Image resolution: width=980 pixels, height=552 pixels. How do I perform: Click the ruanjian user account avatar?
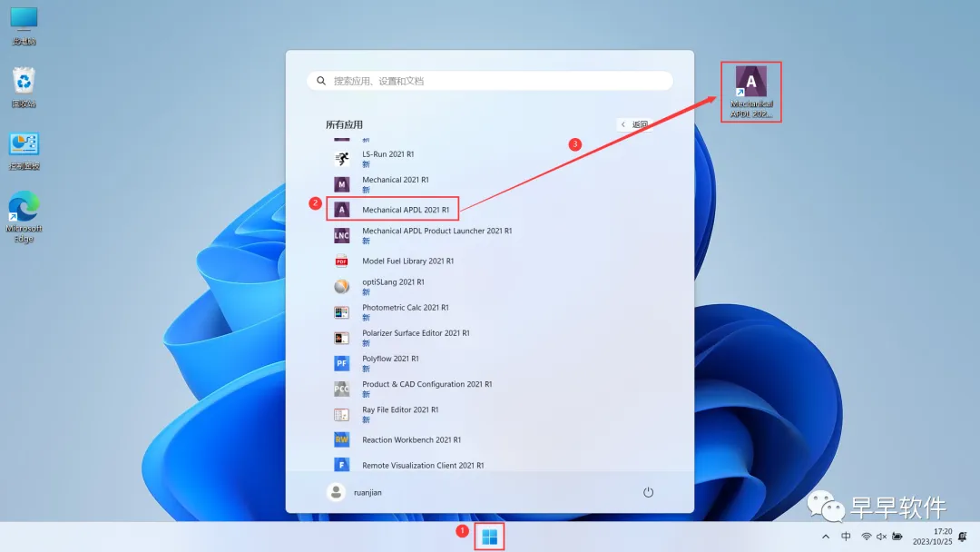pyautogui.click(x=336, y=492)
